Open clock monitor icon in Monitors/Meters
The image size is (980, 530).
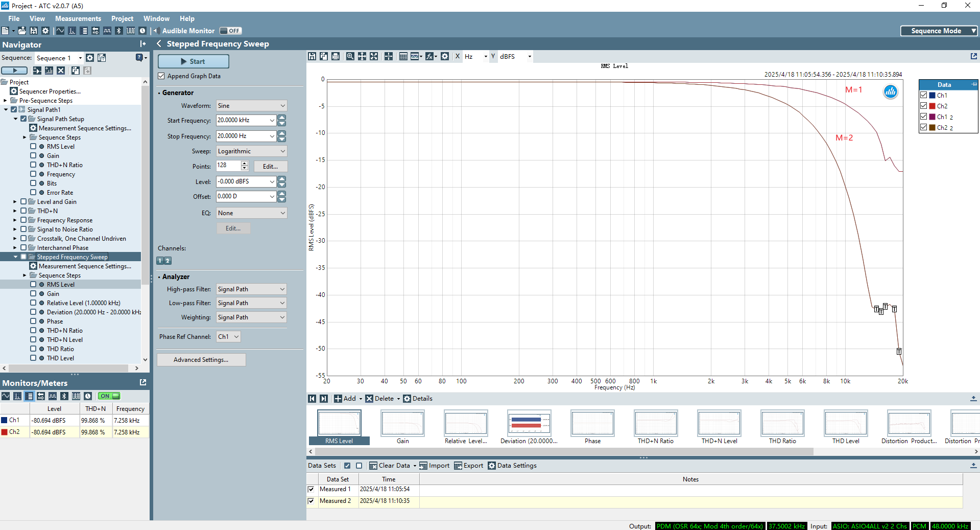(88, 396)
